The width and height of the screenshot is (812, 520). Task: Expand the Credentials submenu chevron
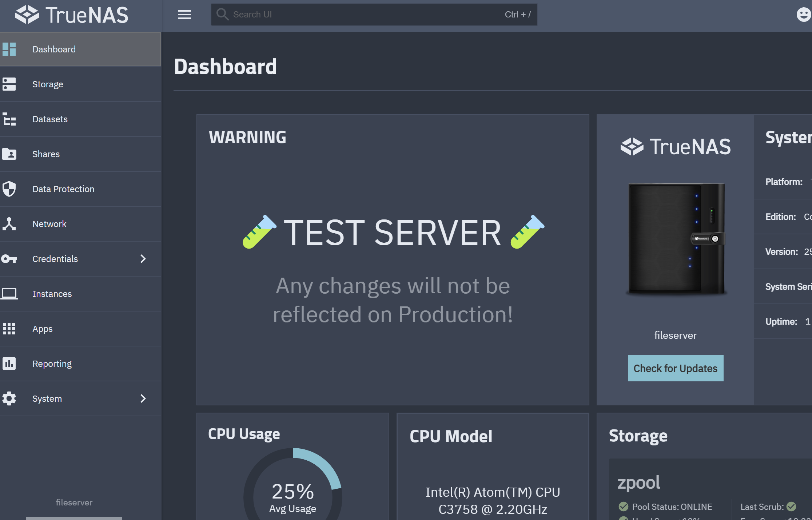pyautogui.click(x=143, y=259)
